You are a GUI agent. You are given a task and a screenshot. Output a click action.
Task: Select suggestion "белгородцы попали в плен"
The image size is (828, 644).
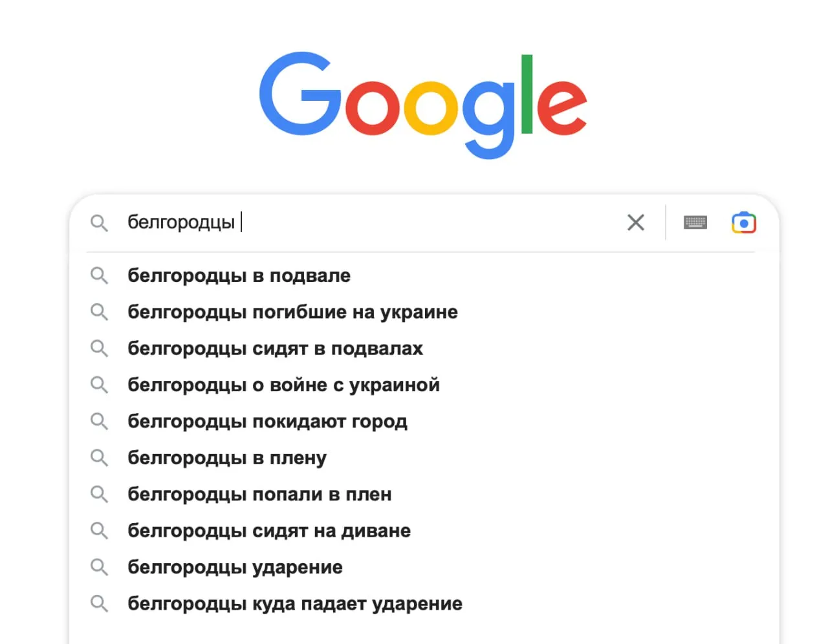coord(259,495)
